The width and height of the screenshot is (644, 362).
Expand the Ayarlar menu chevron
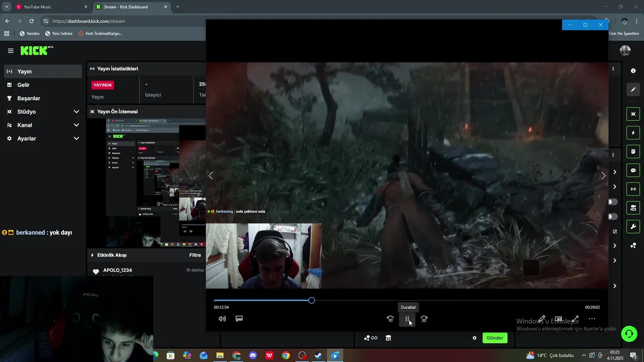(x=76, y=138)
